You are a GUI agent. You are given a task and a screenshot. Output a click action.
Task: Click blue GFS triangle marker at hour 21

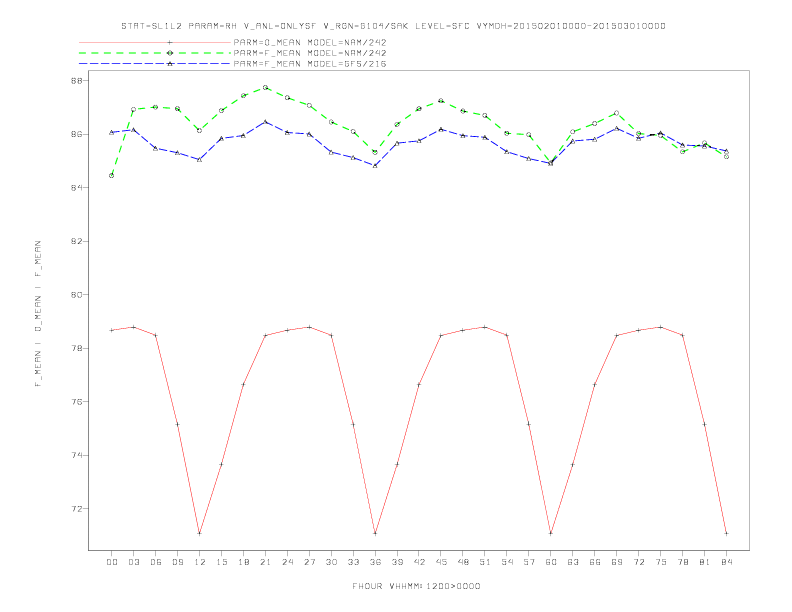(x=265, y=122)
